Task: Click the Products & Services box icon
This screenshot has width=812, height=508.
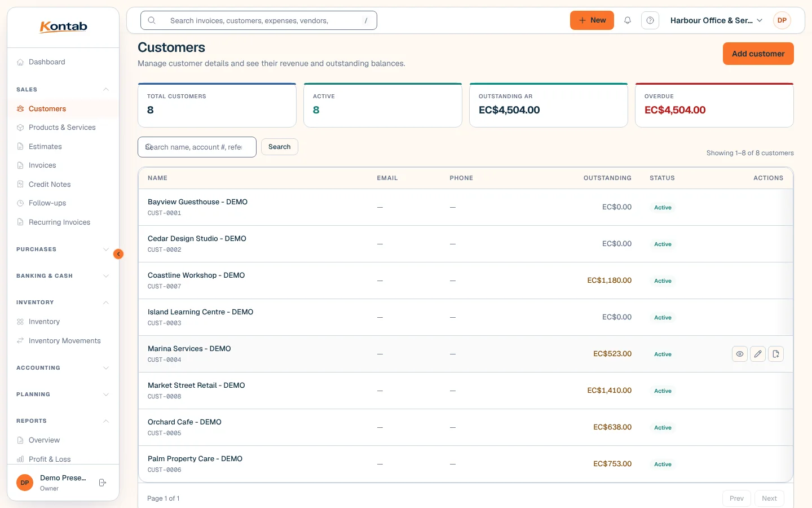Action: click(x=20, y=128)
